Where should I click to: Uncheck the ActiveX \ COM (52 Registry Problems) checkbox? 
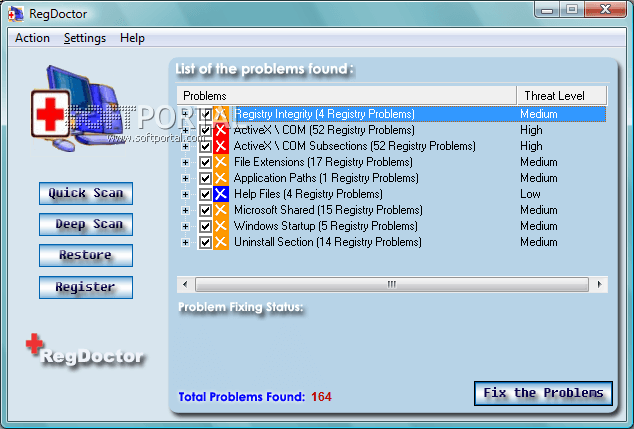coord(205,130)
